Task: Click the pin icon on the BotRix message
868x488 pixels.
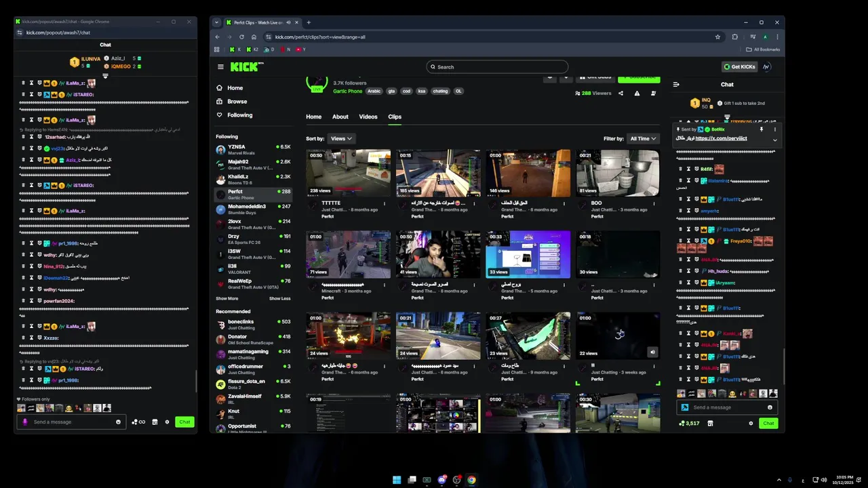Action: (x=761, y=129)
